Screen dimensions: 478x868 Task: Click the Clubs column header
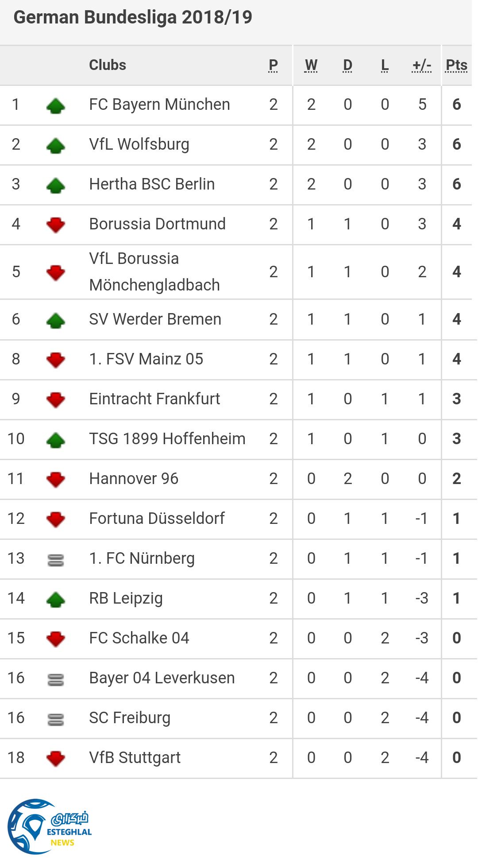[108, 65]
